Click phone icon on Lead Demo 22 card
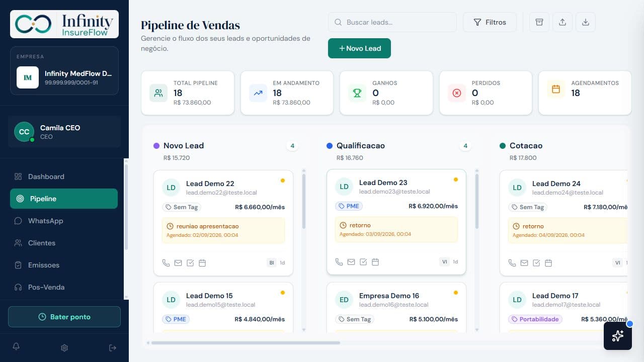The image size is (644, 362). (166, 262)
